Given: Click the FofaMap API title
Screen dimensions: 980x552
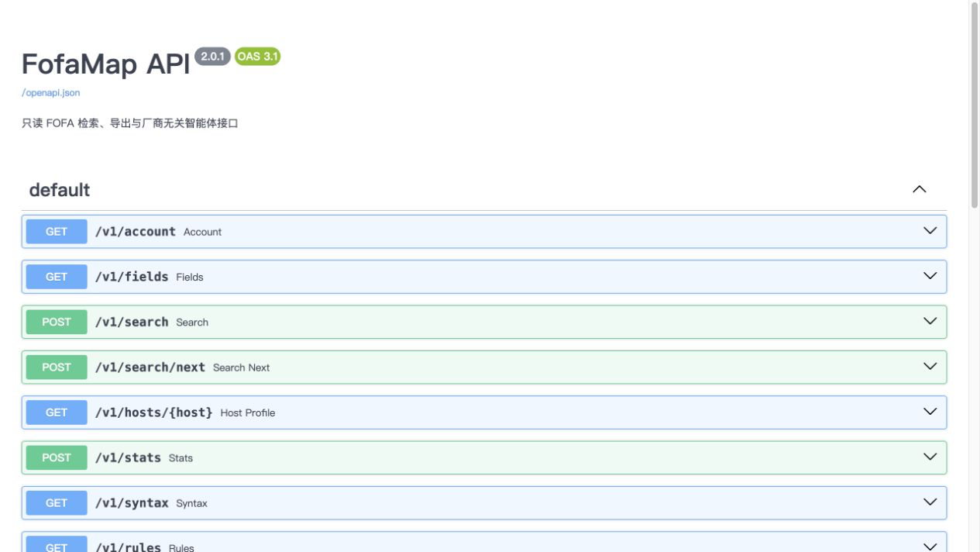Looking at the screenshot, I should pos(106,64).
